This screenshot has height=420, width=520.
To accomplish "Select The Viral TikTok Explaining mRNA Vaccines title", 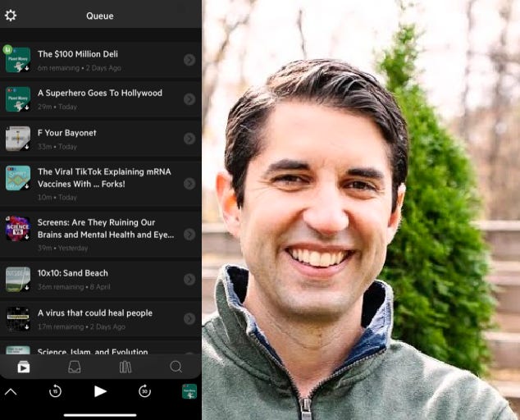I will click(104, 178).
